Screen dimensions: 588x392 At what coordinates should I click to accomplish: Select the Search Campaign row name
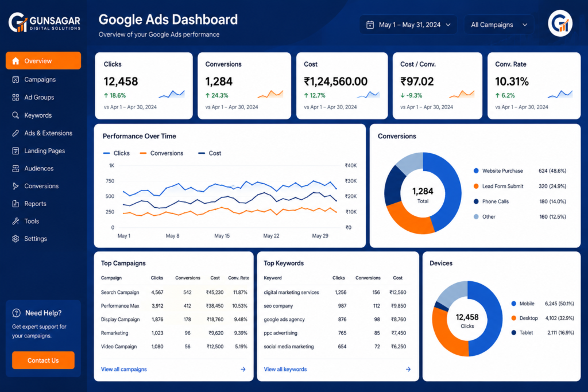pyautogui.click(x=120, y=292)
